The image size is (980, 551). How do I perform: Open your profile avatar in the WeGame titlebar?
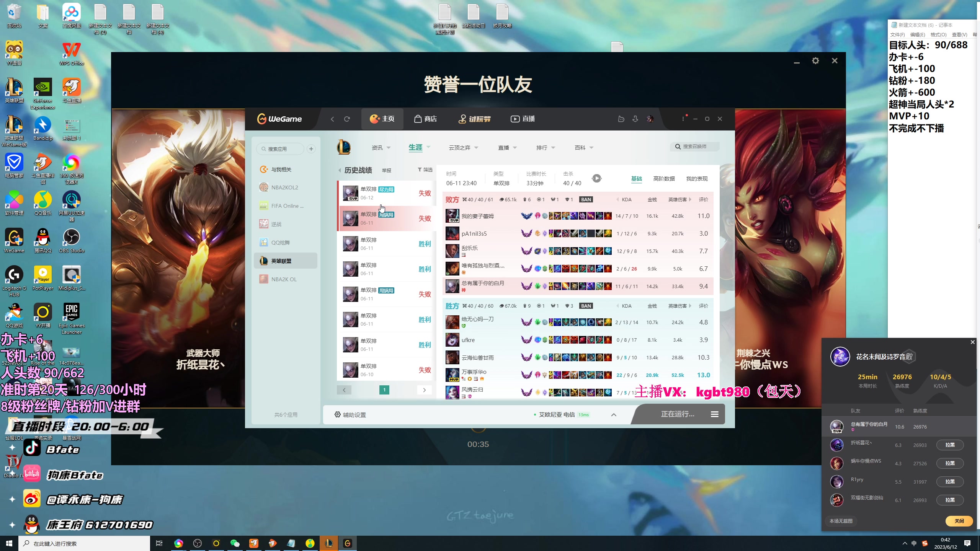[x=650, y=119]
